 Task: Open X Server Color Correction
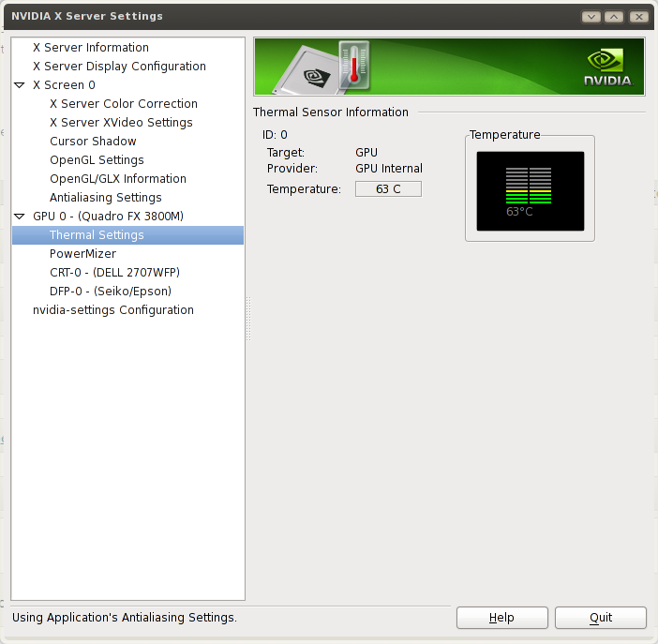point(124,104)
